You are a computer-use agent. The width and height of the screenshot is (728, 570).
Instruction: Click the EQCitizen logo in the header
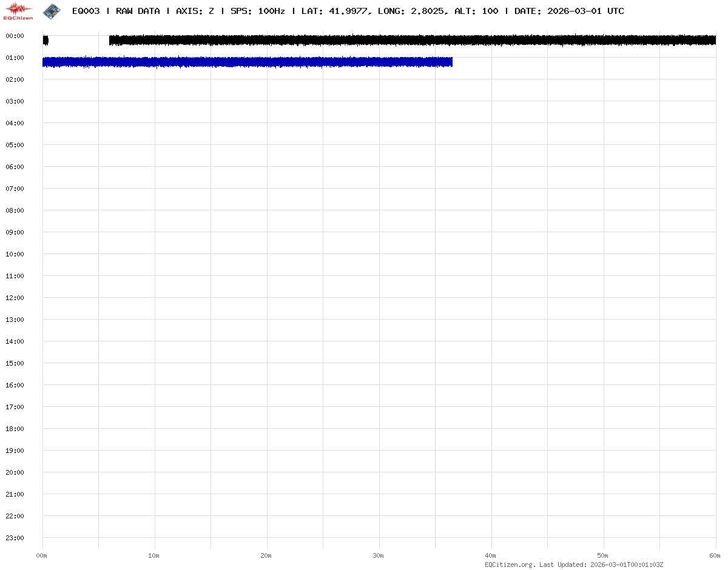[19, 11]
